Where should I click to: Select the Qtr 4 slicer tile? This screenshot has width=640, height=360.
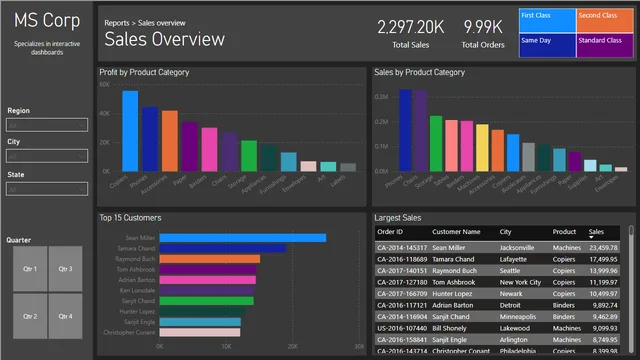coord(65,316)
